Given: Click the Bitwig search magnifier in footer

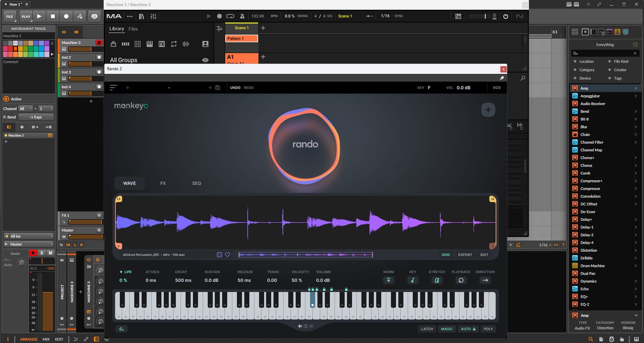Looking at the screenshot, I should click(591, 339).
